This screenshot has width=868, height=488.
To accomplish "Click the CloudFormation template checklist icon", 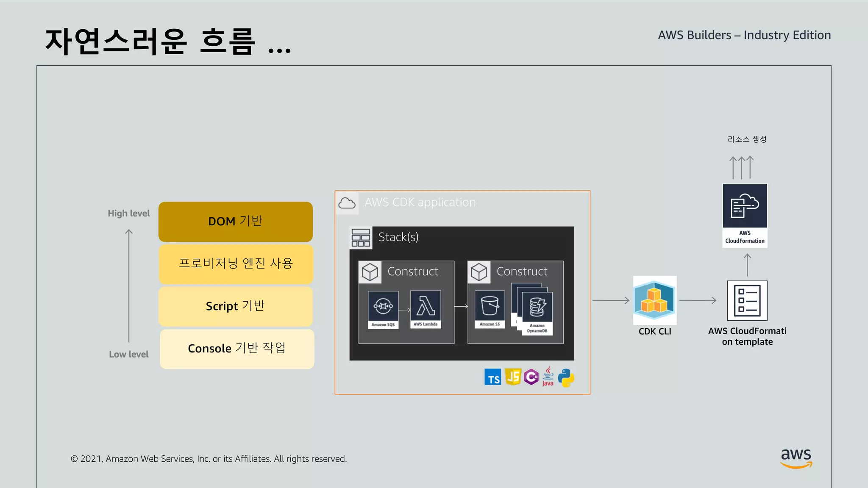I will click(x=747, y=301).
